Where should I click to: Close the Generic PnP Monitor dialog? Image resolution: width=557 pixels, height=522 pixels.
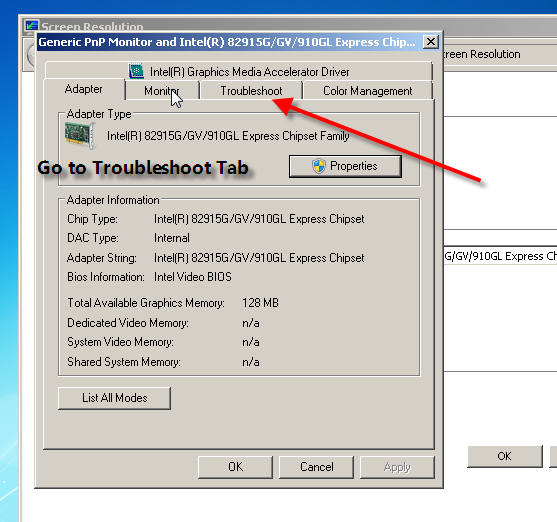click(431, 42)
